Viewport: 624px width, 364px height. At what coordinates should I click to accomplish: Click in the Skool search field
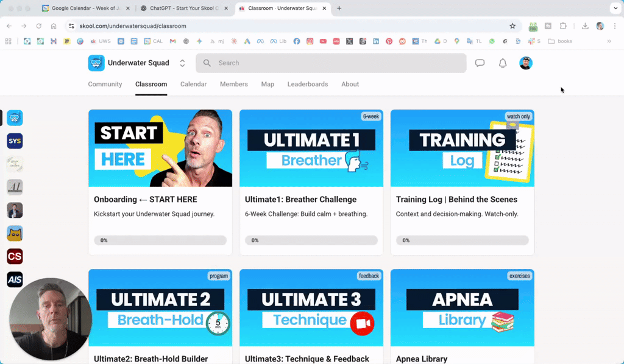tap(331, 63)
